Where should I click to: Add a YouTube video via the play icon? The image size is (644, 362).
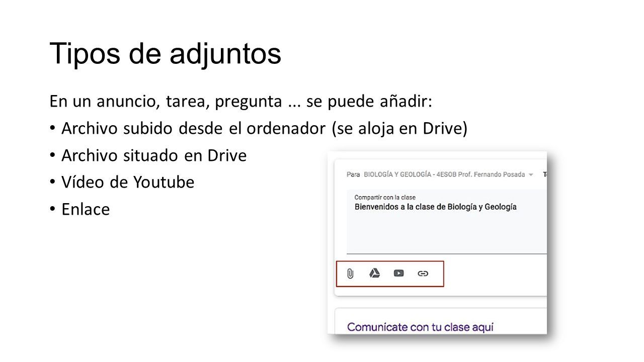(398, 273)
